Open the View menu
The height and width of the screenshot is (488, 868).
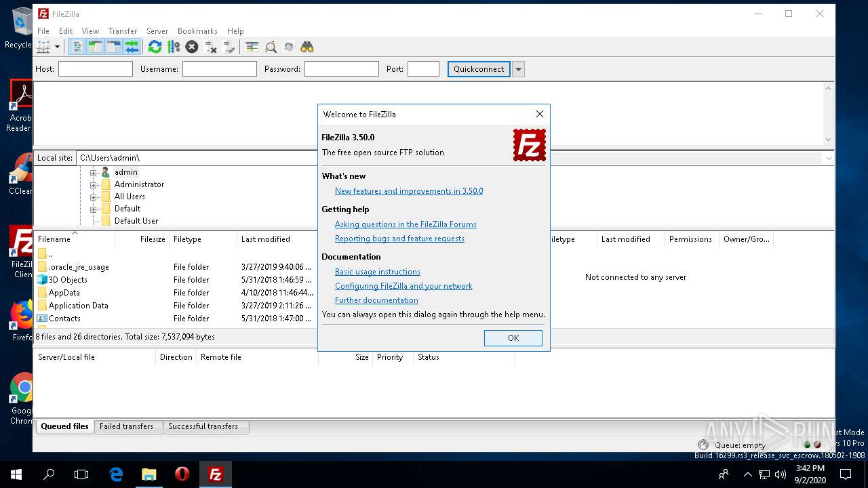click(90, 31)
